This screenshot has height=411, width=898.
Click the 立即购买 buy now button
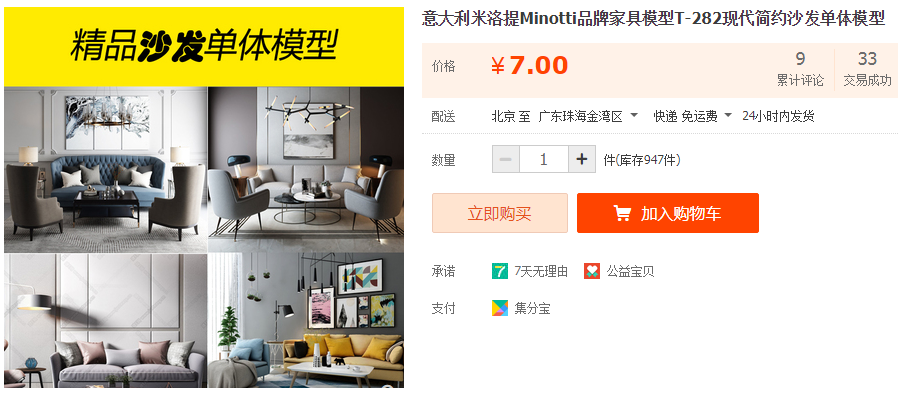tap(499, 213)
